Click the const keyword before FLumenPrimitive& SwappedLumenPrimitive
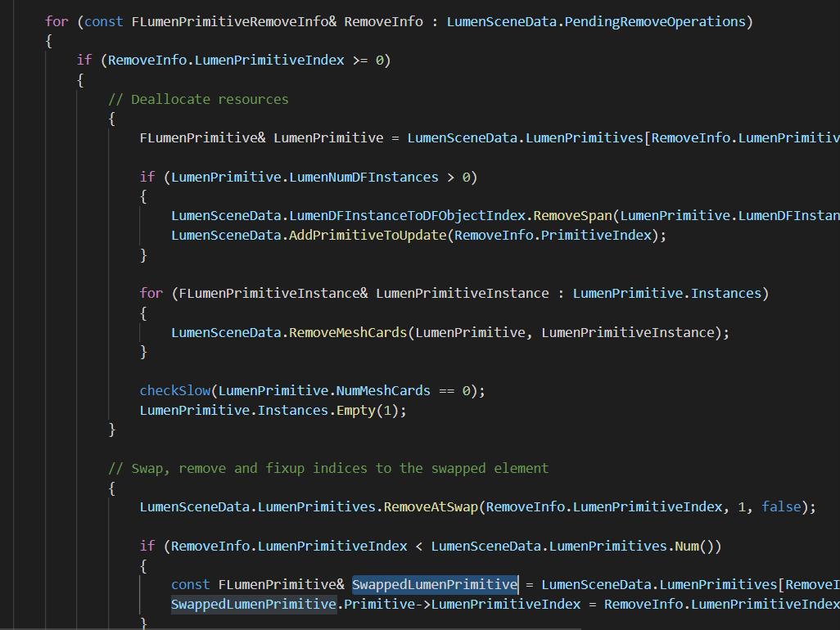The width and height of the screenshot is (840, 630). tap(190, 584)
